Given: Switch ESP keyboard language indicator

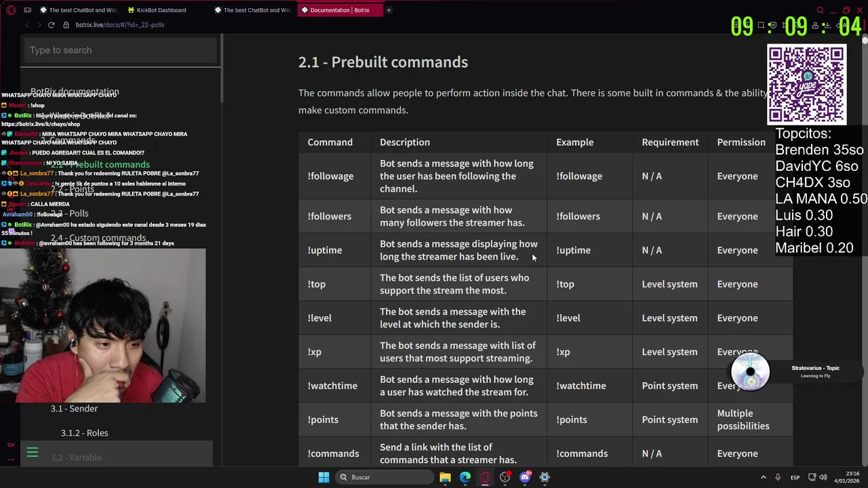Looking at the screenshot, I should (x=795, y=477).
